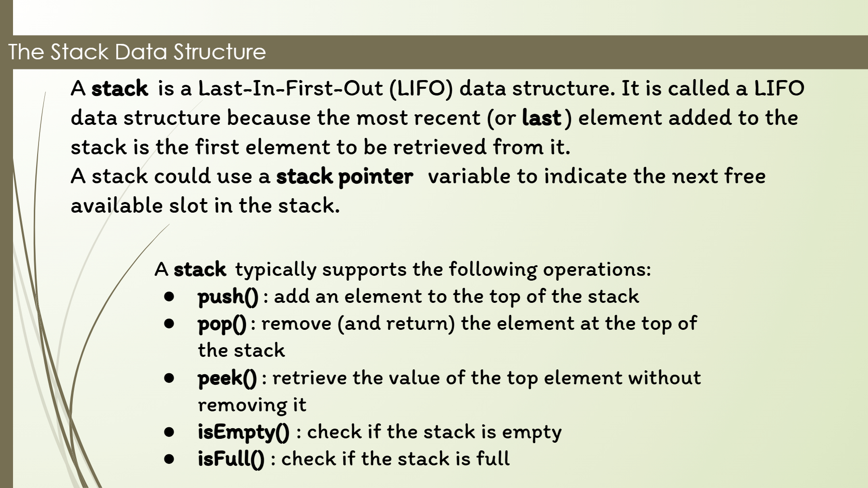868x488 pixels.
Task: Select the 'pop()' operation text
Action: tap(222, 324)
